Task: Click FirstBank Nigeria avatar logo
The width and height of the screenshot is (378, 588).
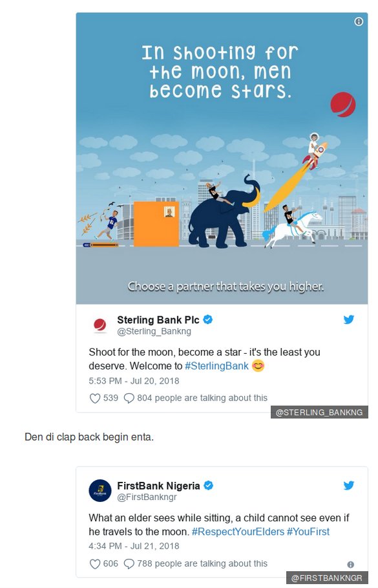Action: [x=100, y=490]
